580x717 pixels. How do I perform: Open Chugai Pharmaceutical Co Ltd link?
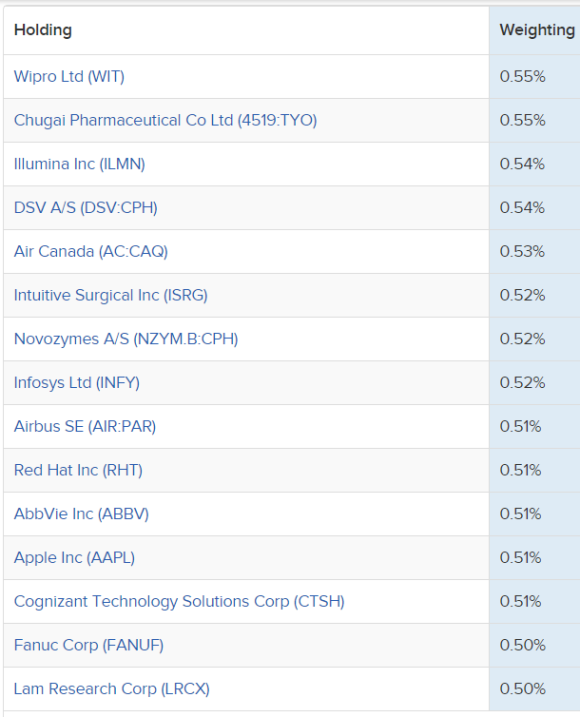coord(165,120)
